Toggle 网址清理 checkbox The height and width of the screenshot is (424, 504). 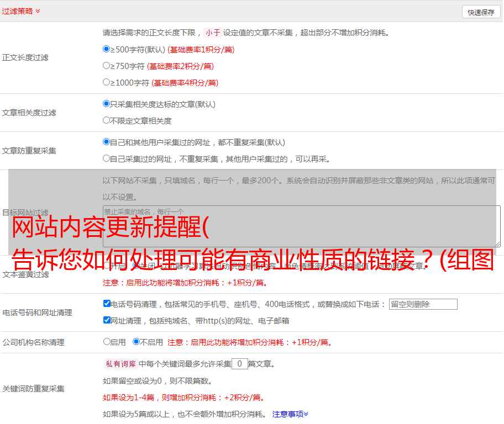(x=107, y=320)
